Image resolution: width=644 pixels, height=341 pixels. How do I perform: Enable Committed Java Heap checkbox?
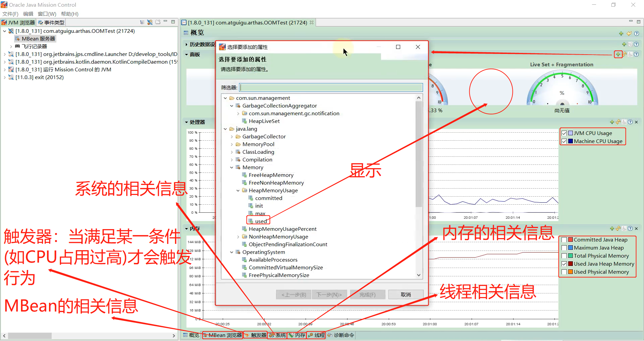(564, 240)
